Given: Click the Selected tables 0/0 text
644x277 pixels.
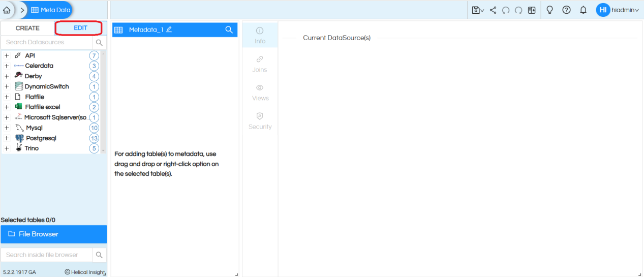Looking at the screenshot, I should click(28, 220).
